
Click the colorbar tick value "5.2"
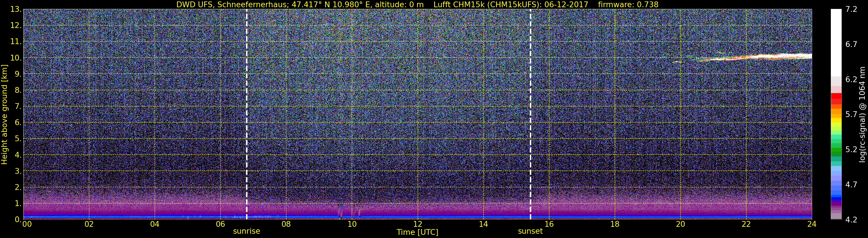click(x=851, y=150)
